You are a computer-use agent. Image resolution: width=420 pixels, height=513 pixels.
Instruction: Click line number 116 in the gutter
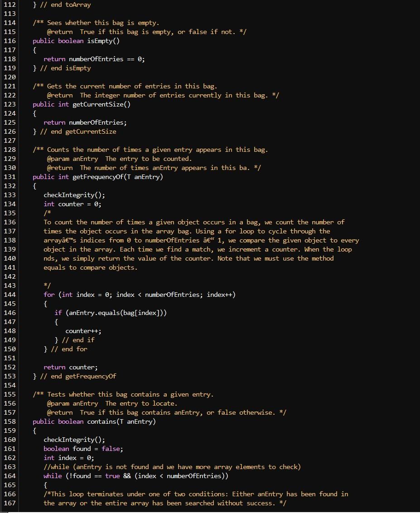pos(10,41)
